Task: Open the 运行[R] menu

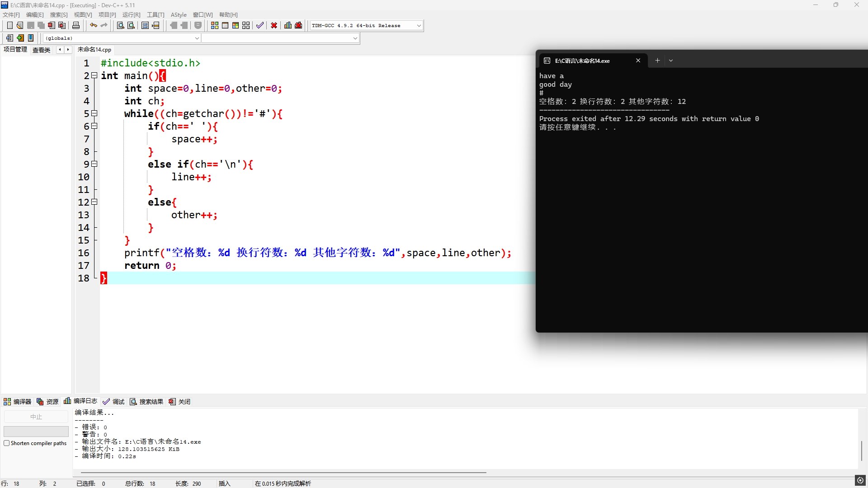Action: 131,15
